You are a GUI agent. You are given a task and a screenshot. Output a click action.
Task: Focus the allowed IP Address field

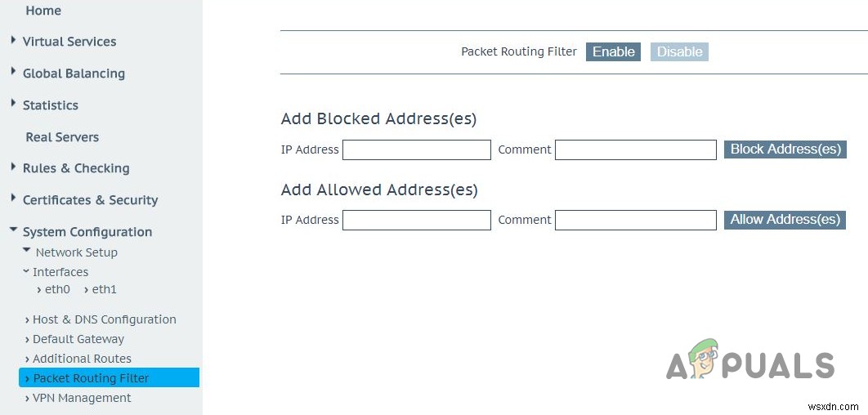click(x=416, y=221)
